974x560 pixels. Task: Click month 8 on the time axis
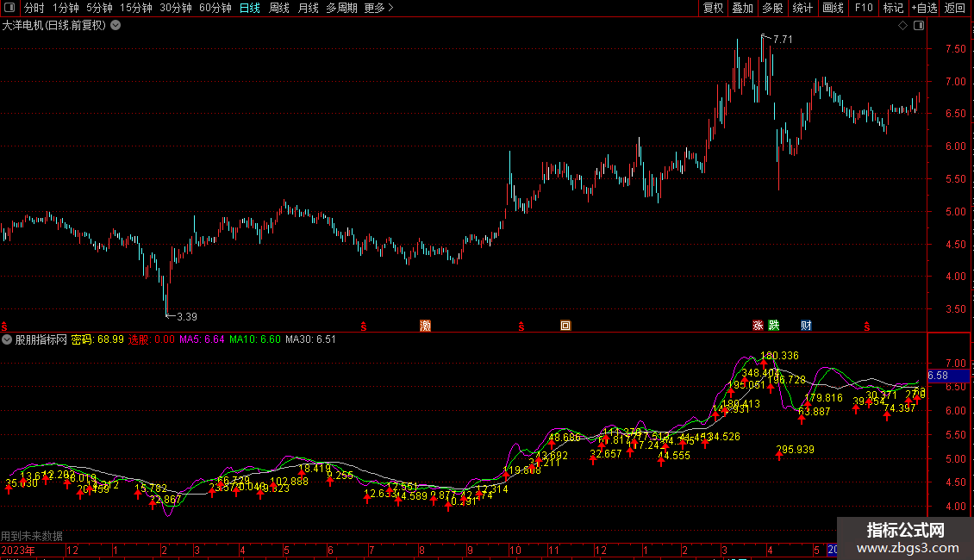coord(421,550)
